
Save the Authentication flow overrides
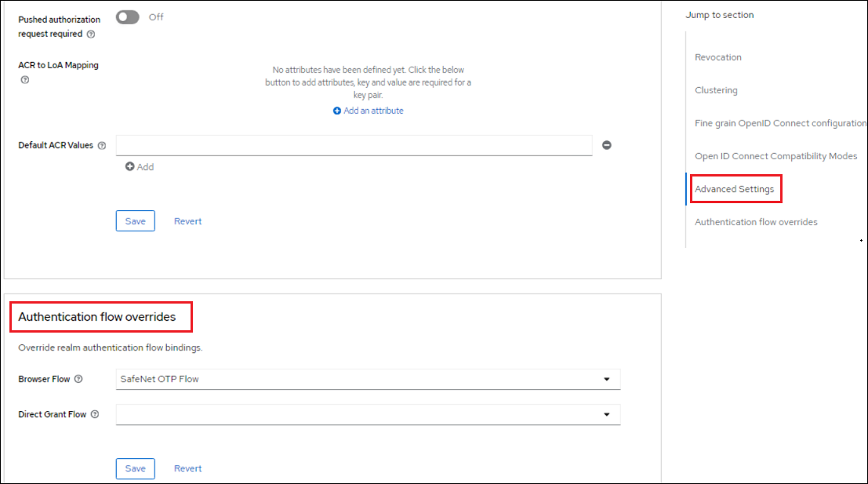click(x=136, y=469)
